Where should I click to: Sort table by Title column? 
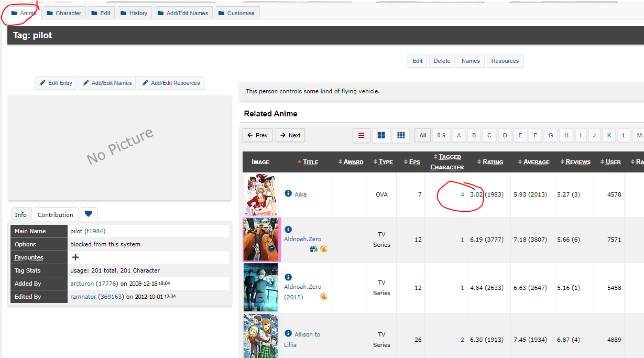tap(310, 162)
